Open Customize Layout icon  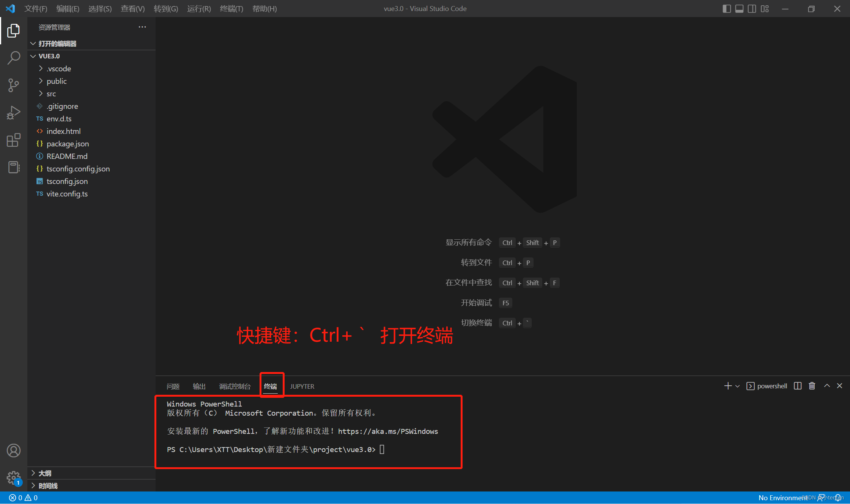click(765, 9)
